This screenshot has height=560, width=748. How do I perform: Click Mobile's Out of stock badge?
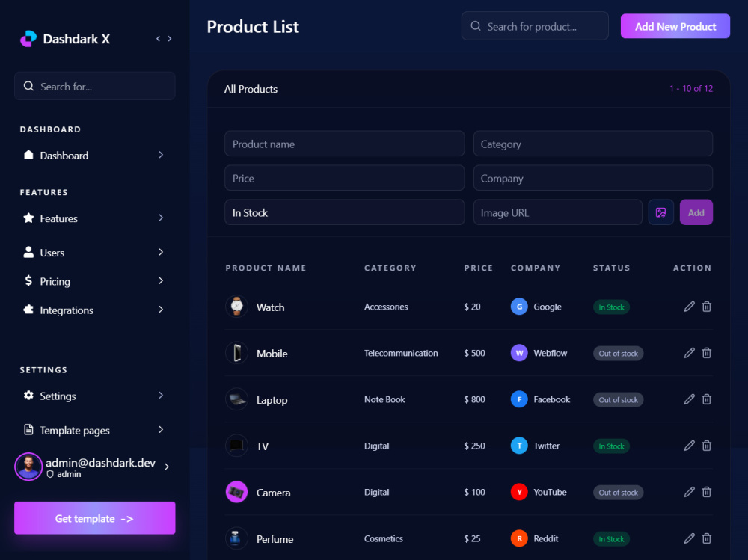tap(619, 354)
